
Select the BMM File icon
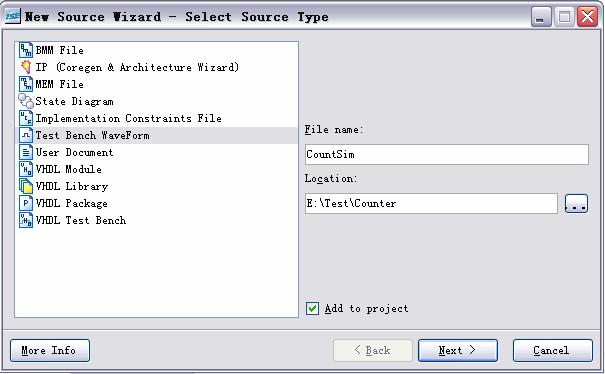click(x=26, y=50)
